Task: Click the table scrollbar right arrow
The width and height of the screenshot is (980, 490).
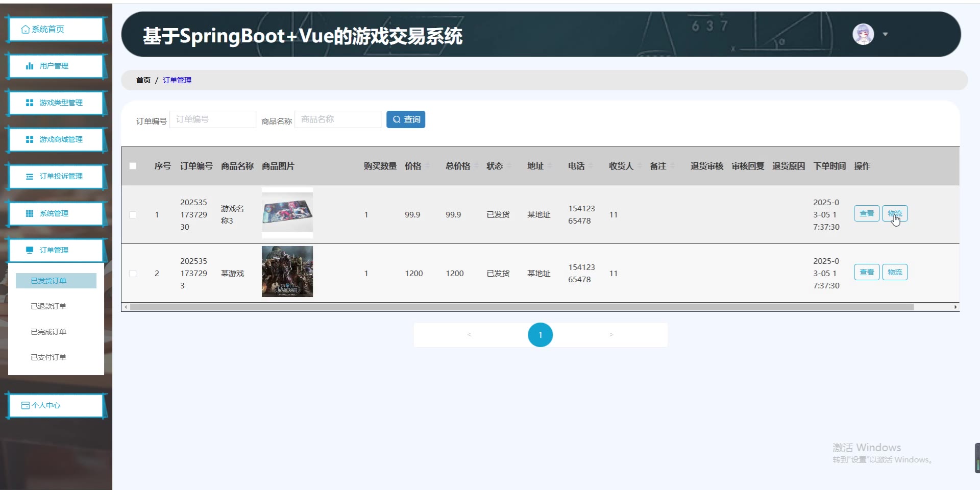Action: (x=955, y=307)
